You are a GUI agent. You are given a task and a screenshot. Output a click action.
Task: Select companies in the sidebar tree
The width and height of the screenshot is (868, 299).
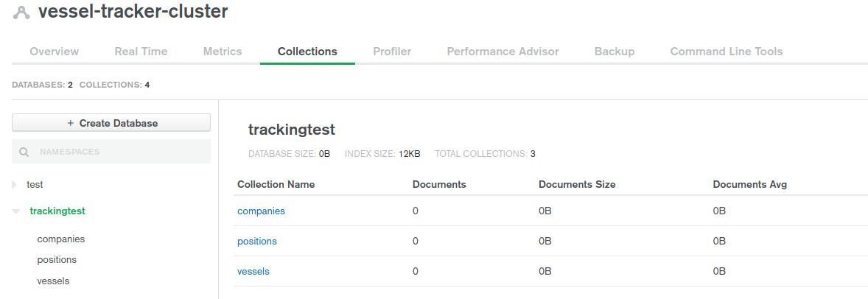point(61,239)
